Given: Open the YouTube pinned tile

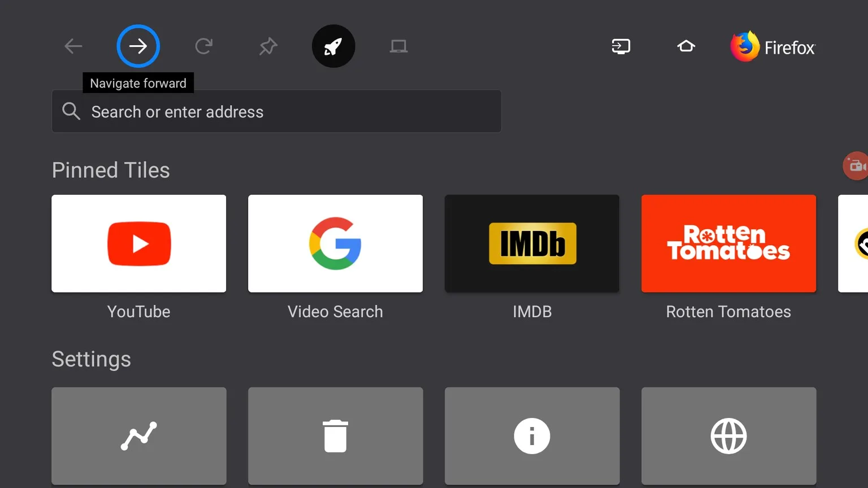Looking at the screenshot, I should pyautogui.click(x=139, y=243).
